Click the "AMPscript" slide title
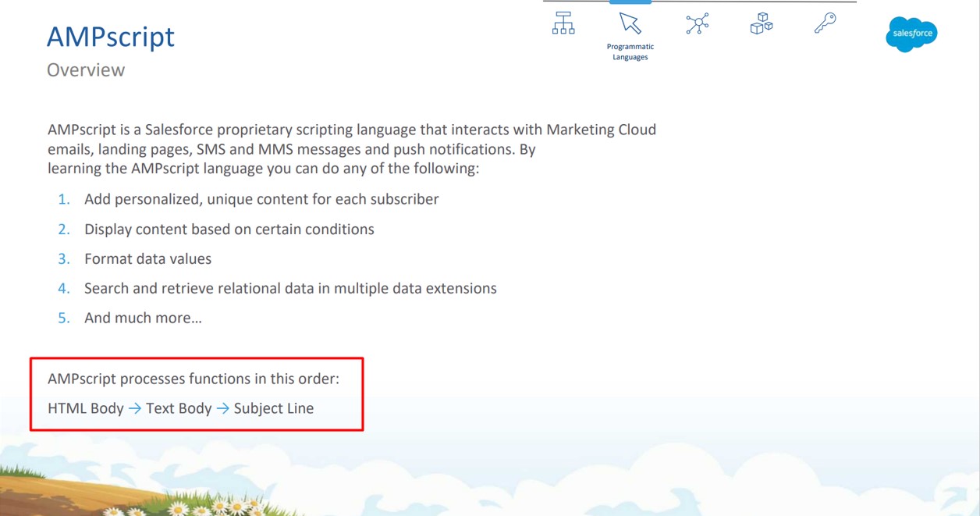This screenshot has width=980, height=516. tap(111, 37)
